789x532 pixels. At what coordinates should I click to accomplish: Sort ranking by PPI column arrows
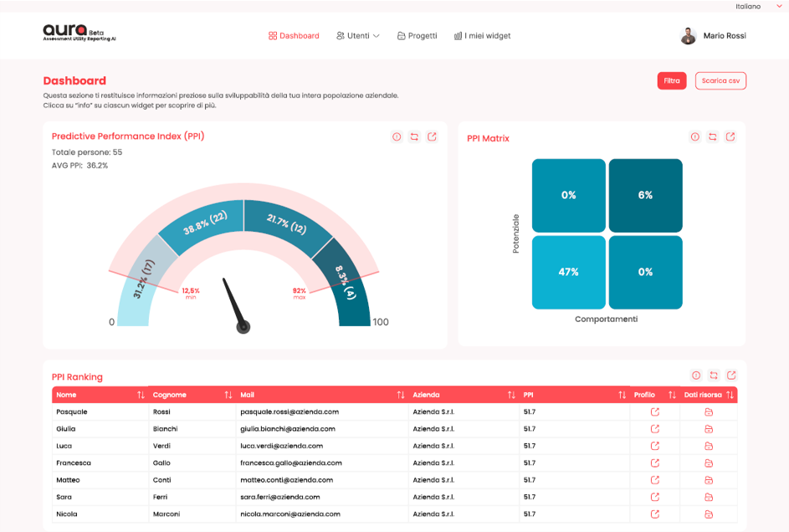click(x=622, y=395)
